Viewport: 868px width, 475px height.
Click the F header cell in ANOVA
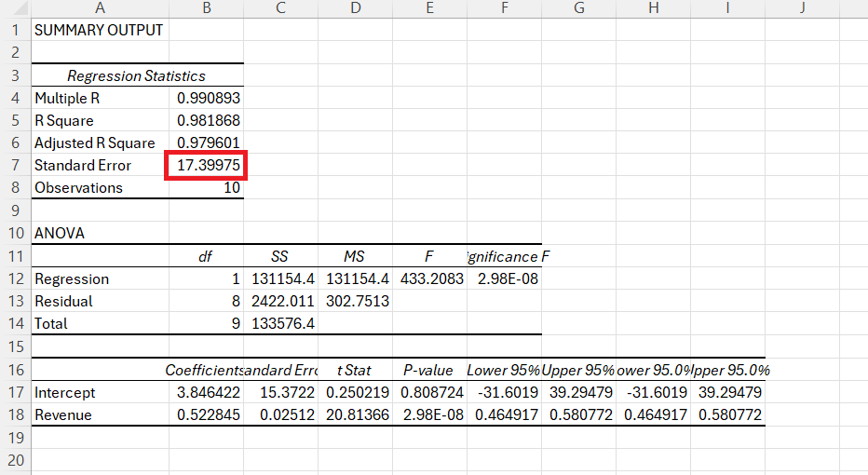point(429,256)
